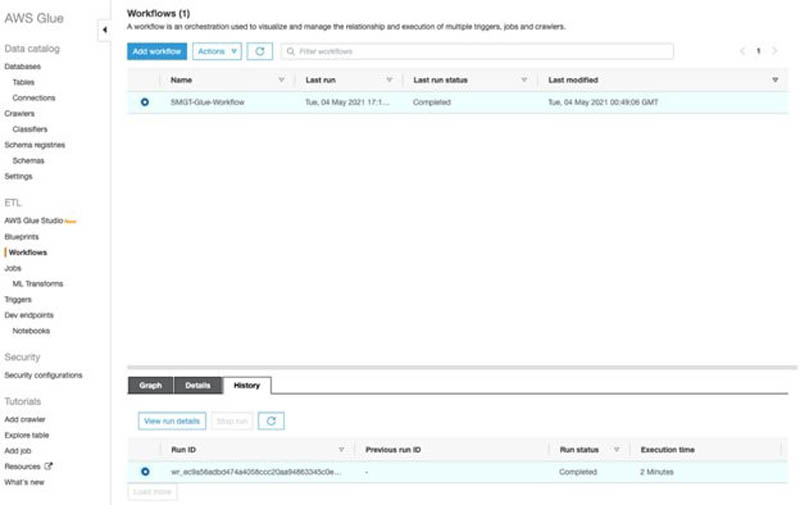Open the Add crawler tutorial
The width and height of the screenshot is (800, 505).
24,419
